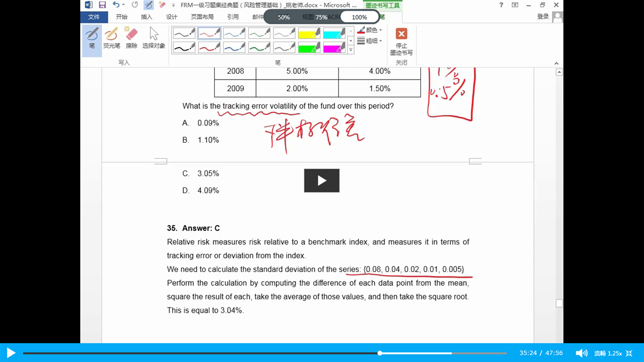This screenshot has height=362, width=644.
Task: Choose the 擦除 eraser tool
Action: (131, 38)
